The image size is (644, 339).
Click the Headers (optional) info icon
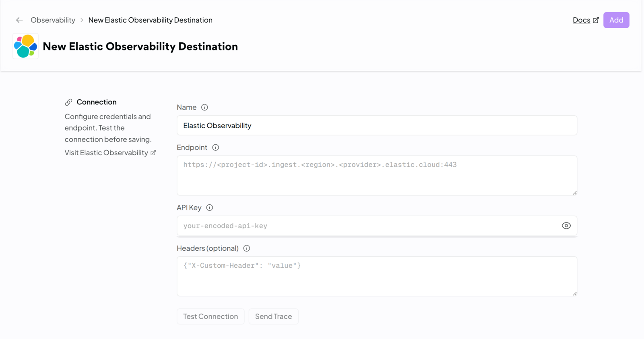[247, 248]
